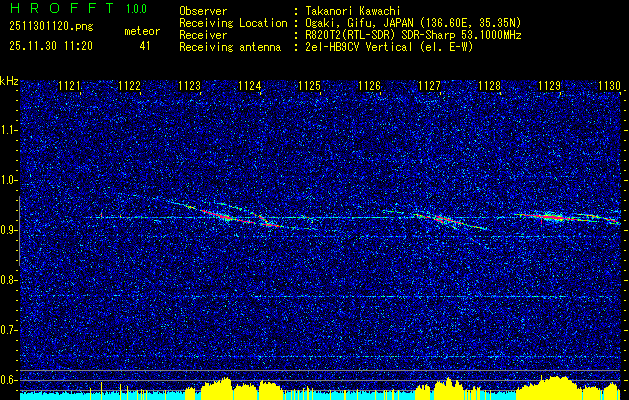629x400 pixels.
Task: Click the kHz axis unit label
Action: pyautogui.click(x=9, y=81)
